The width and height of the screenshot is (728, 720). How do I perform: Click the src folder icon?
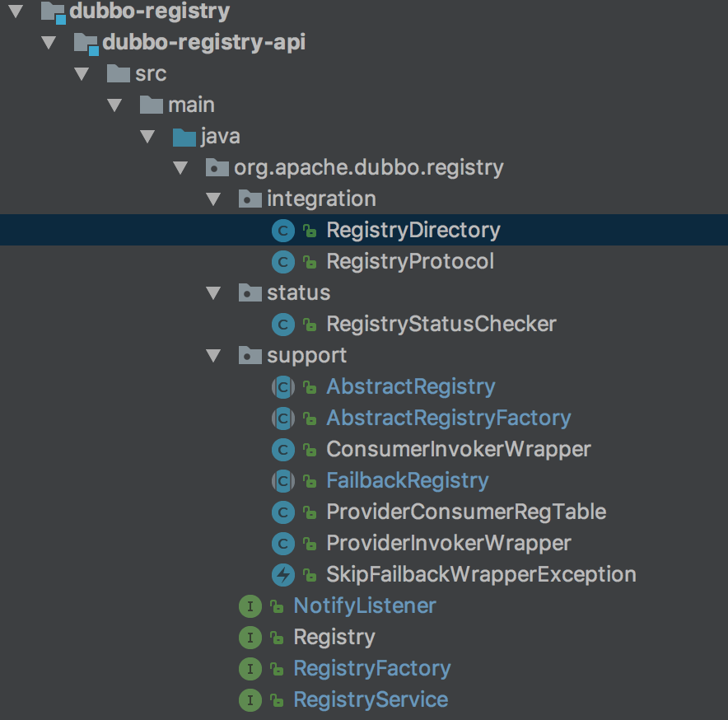119,73
